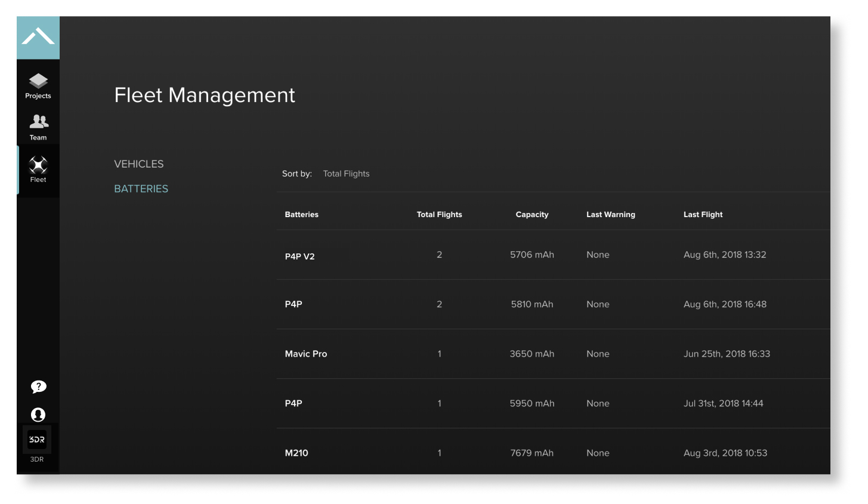Click the Capacity column header
Image resolution: width=868 pixels, height=504 pixels.
click(532, 215)
